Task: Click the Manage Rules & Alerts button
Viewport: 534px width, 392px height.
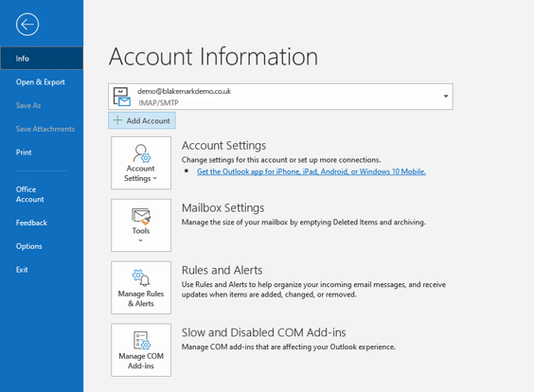Action: (141, 288)
